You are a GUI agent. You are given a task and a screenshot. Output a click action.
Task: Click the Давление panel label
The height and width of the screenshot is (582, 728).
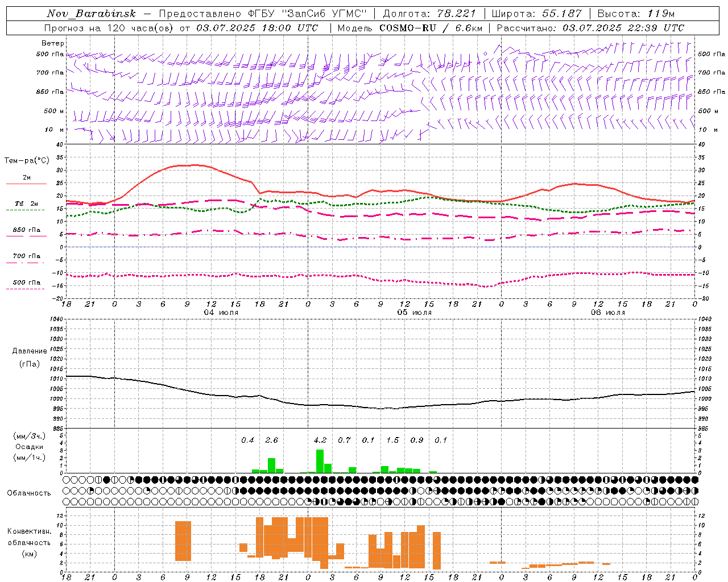(30, 351)
